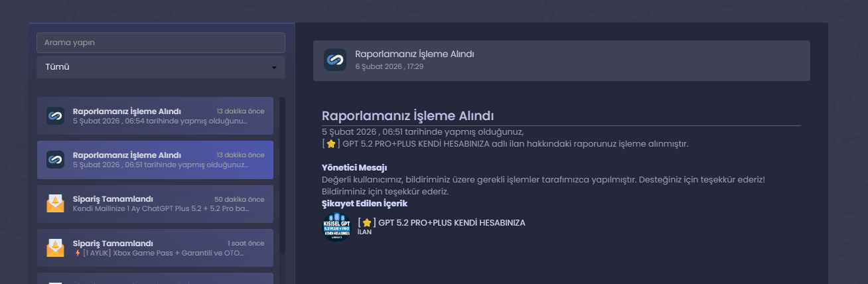Open the Sipariş Tamamlandı ChatGPT Plus notification
This screenshot has width=868, height=284.
tap(155, 204)
